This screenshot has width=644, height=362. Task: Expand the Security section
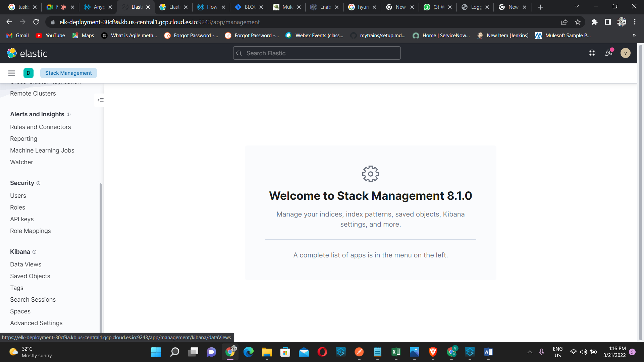point(22,183)
